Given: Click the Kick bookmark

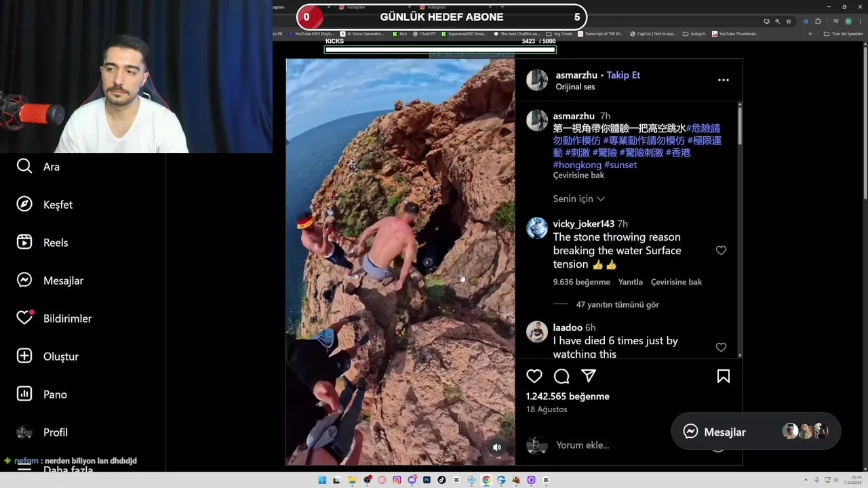Looking at the screenshot, I should (400, 33).
